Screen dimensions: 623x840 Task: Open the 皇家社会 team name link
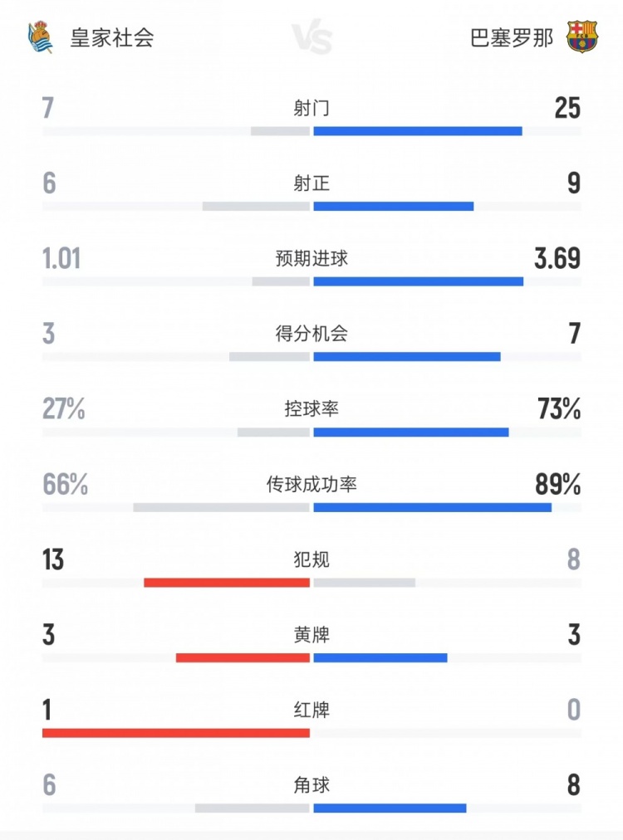[x=112, y=38]
